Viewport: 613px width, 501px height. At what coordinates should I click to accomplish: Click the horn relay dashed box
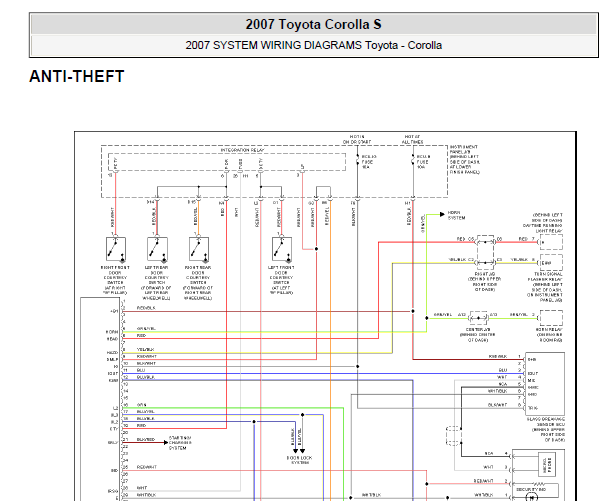pos(551,318)
